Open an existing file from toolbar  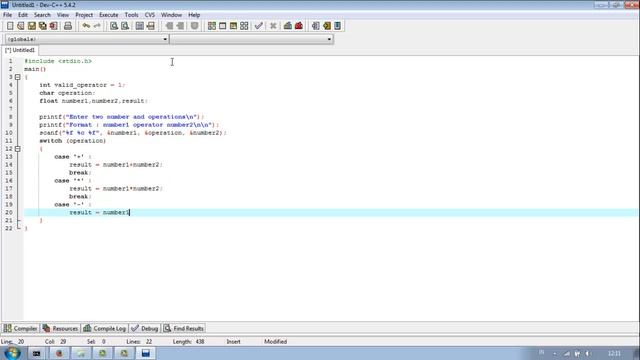[x=21, y=26]
